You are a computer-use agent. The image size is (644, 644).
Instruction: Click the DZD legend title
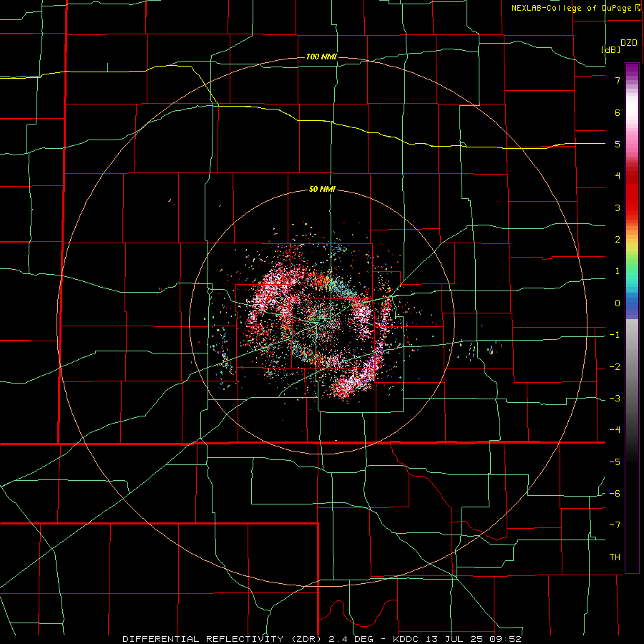point(629,43)
